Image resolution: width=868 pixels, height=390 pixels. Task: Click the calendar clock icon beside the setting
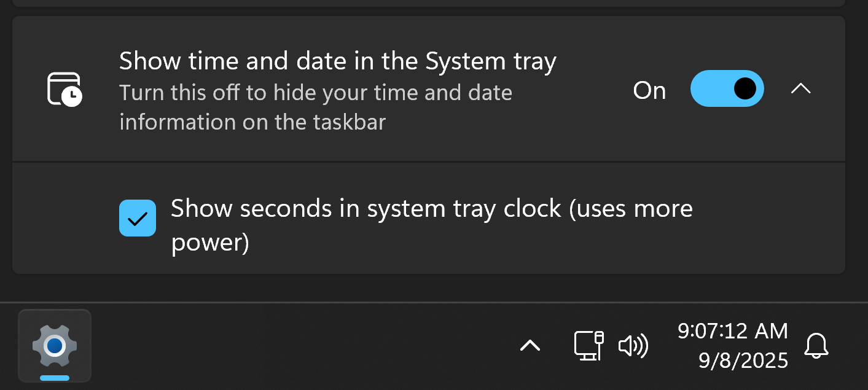click(x=65, y=90)
